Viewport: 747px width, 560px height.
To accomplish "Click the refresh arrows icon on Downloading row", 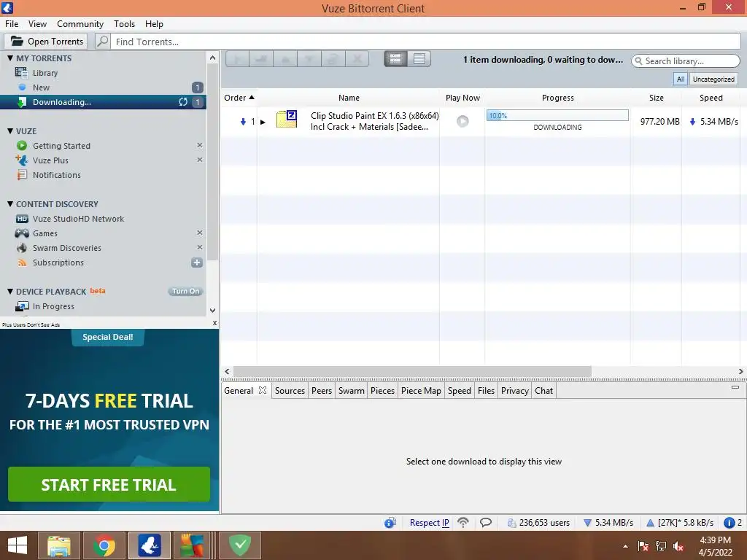I will [183, 102].
